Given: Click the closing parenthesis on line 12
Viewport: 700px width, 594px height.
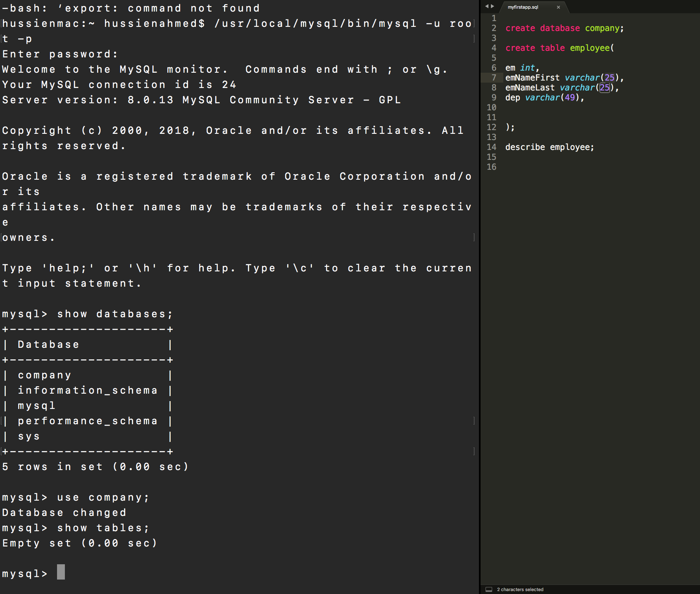Looking at the screenshot, I should (507, 127).
